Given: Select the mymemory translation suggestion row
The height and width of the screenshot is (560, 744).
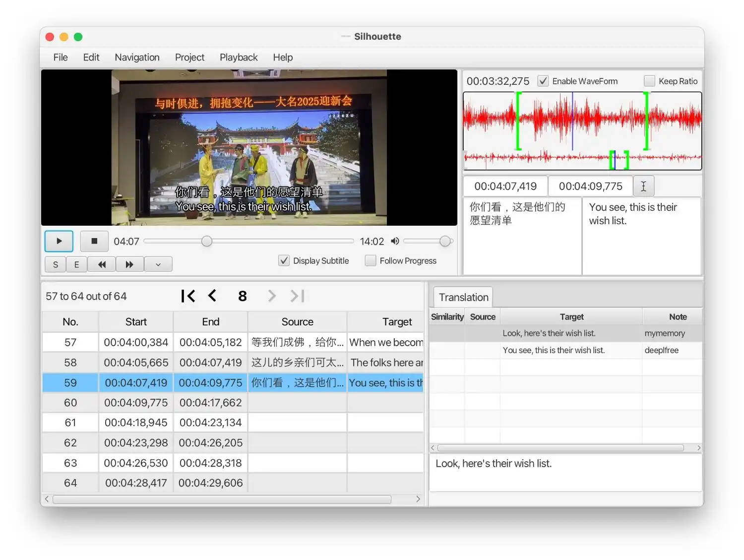Looking at the screenshot, I should [566, 333].
